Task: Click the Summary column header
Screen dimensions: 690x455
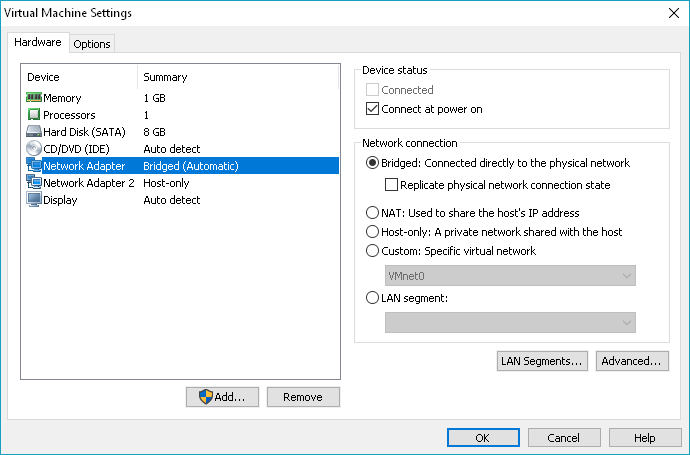Action: pos(165,77)
